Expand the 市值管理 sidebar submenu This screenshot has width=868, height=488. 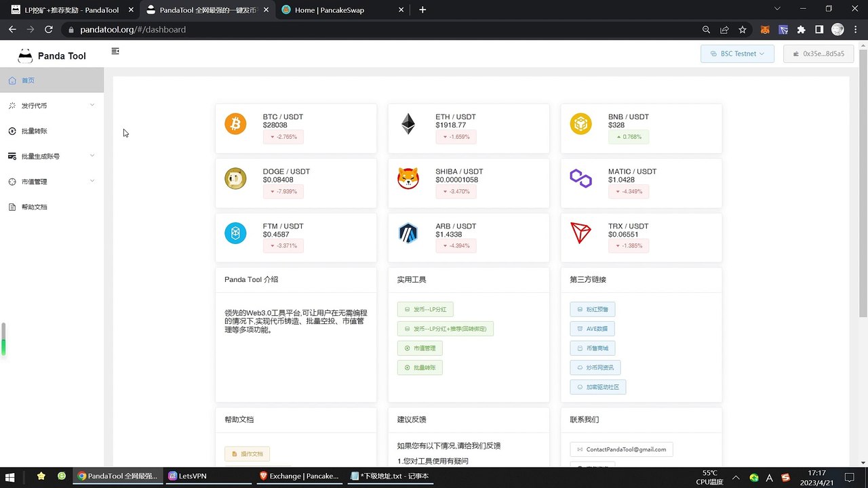click(52, 181)
